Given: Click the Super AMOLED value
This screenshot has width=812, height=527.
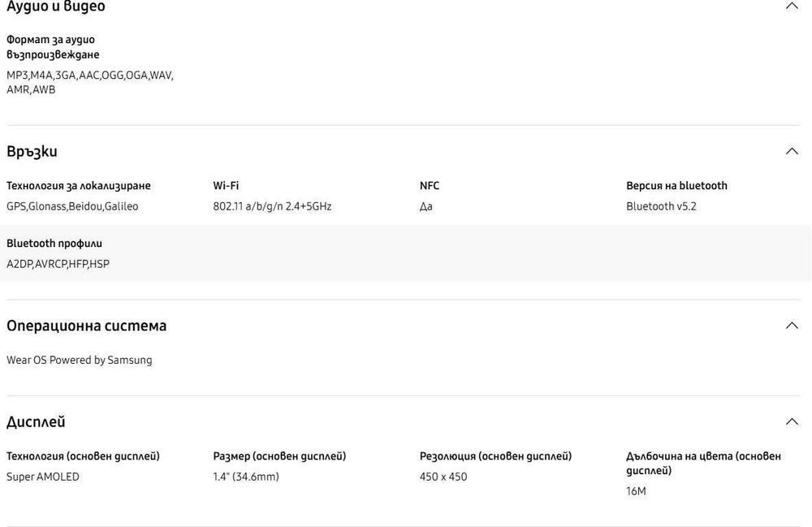Looking at the screenshot, I should coord(43,477).
